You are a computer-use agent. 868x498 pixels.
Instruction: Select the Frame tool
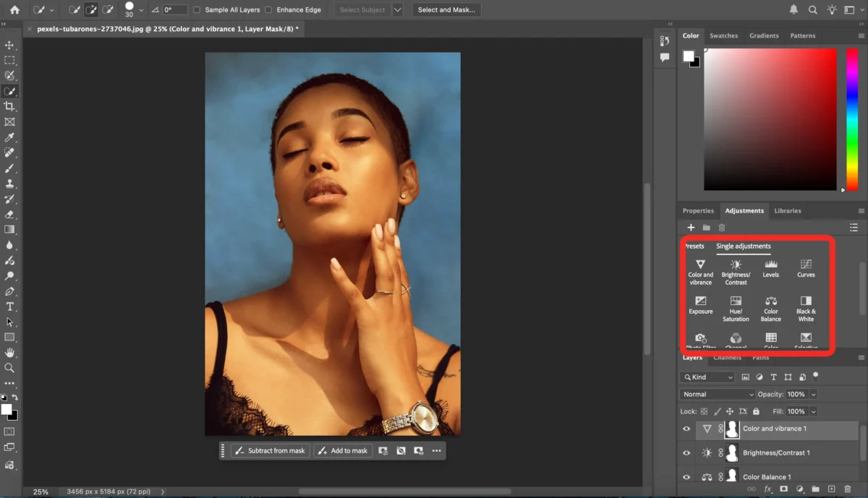click(x=10, y=122)
